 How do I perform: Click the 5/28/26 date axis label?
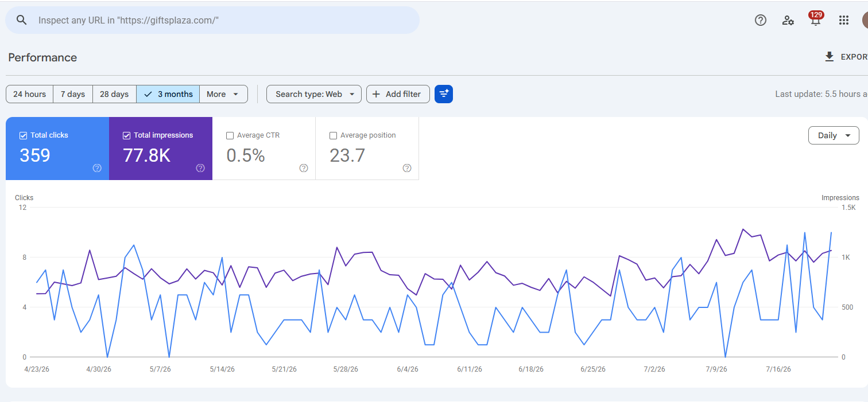[x=346, y=369]
